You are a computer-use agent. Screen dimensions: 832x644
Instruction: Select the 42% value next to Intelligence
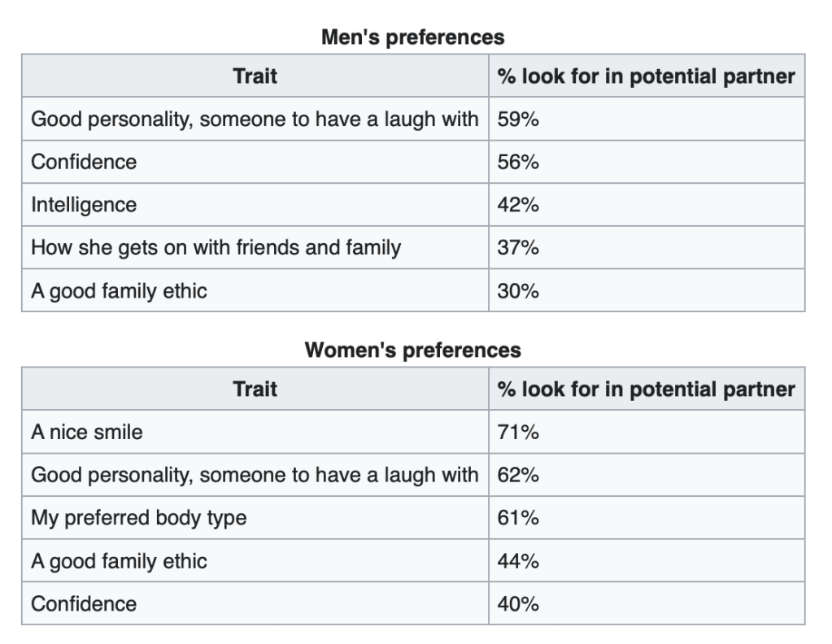click(518, 205)
